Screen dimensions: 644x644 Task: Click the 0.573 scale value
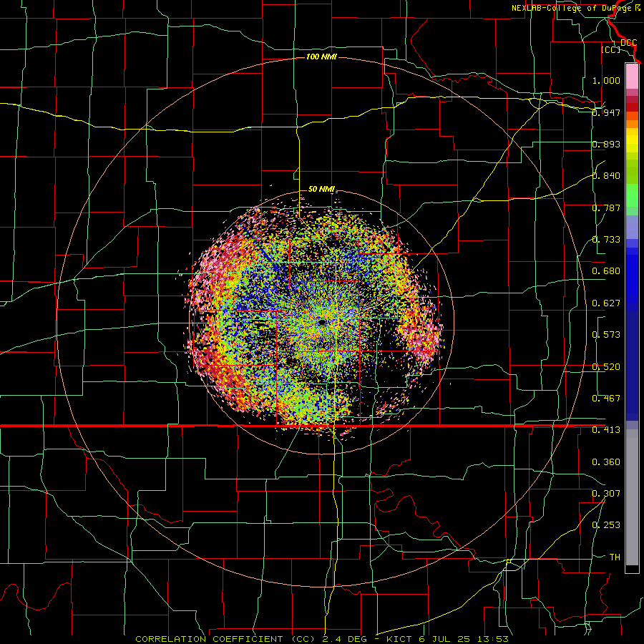click(x=606, y=335)
